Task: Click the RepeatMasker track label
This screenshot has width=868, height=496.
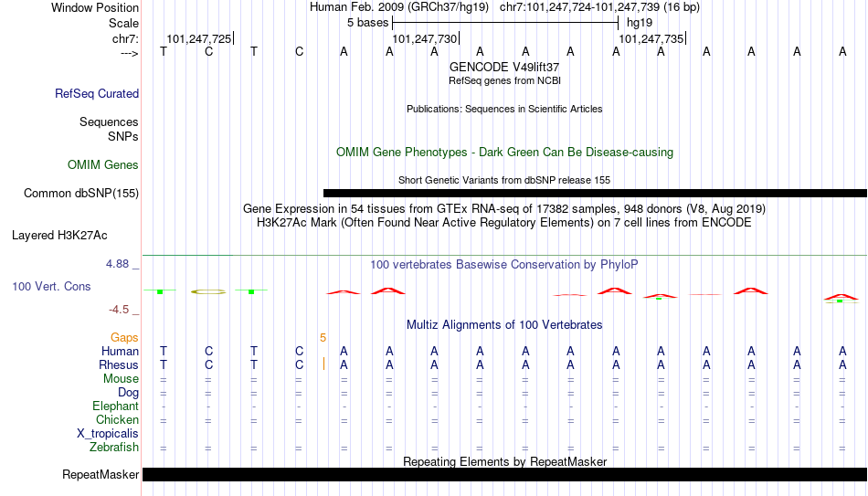Action: (101, 474)
